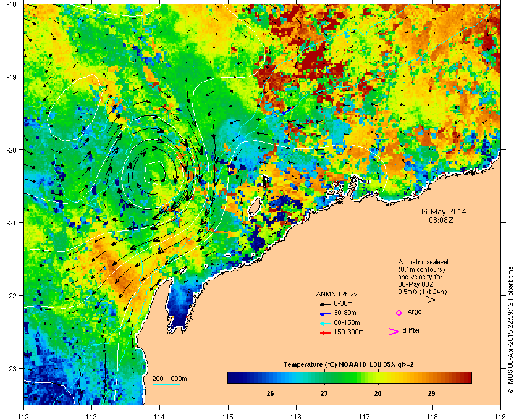Click the latitude axis label -21
The height and width of the screenshot is (420, 519).
[11, 222]
